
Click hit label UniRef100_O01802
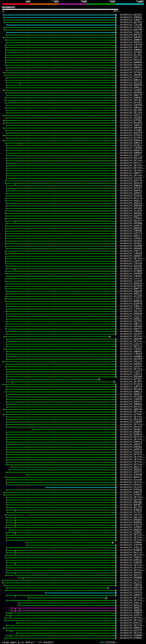pos(131,334)
